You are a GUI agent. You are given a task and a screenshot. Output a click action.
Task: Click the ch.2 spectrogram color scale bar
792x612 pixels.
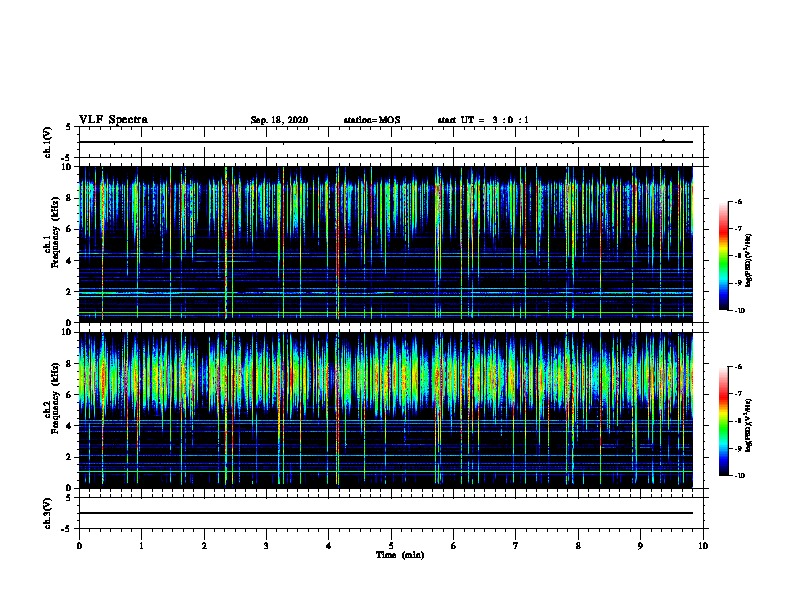coord(724,421)
